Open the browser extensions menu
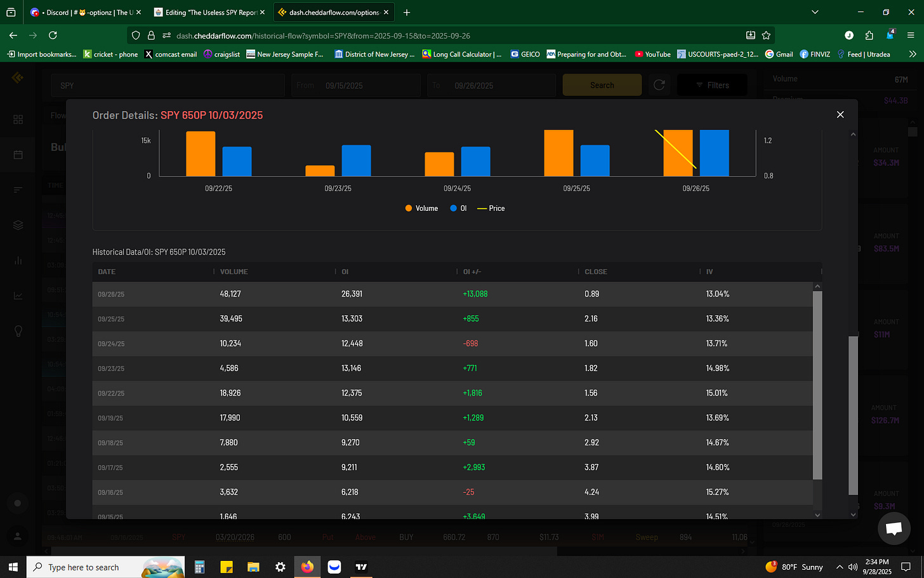The width and height of the screenshot is (924, 578). tap(869, 36)
